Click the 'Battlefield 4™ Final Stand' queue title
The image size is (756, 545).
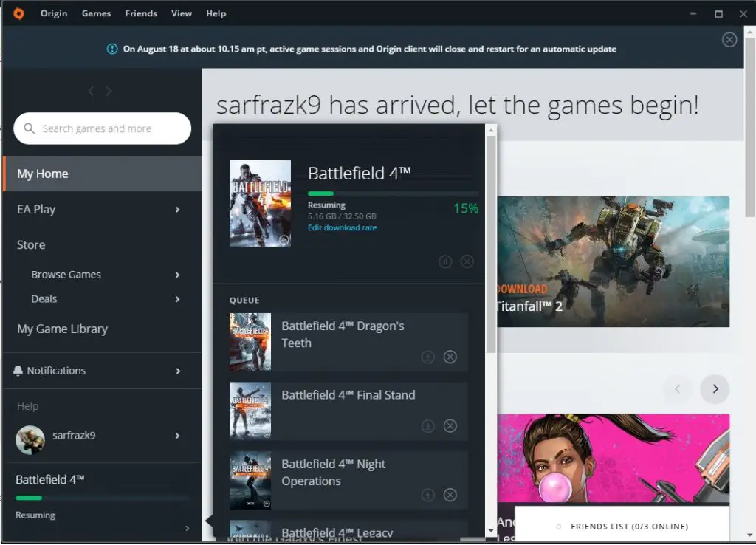click(x=348, y=395)
